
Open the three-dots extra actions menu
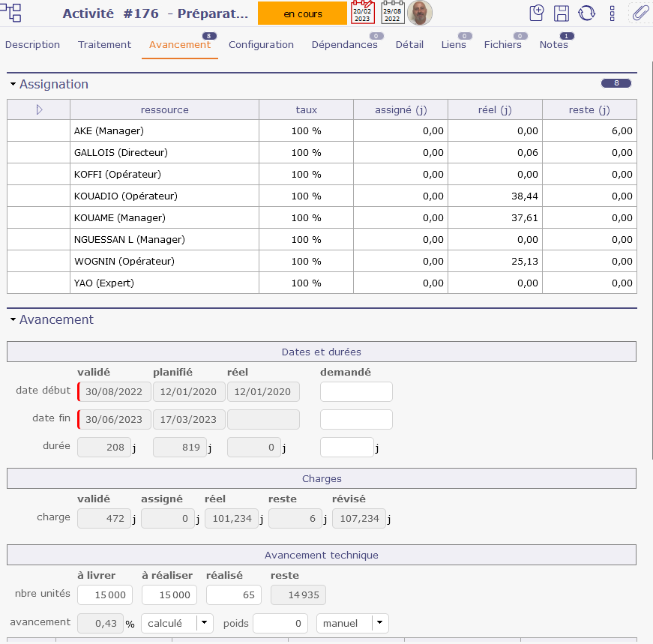point(613,13)
